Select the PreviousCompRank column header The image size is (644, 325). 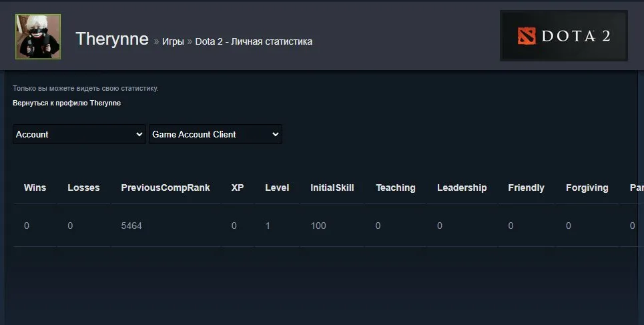pyautogui.click(x=166, y=188)
